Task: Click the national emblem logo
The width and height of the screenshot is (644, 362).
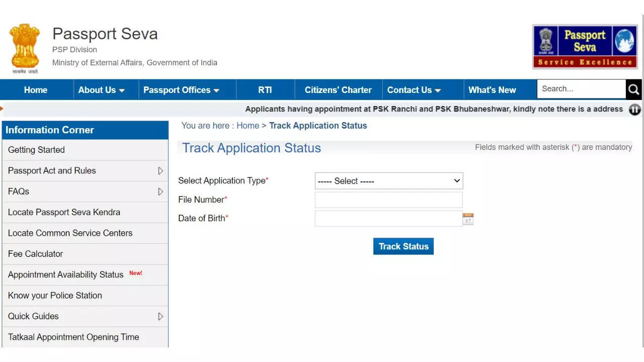Action: coord(25,48)
